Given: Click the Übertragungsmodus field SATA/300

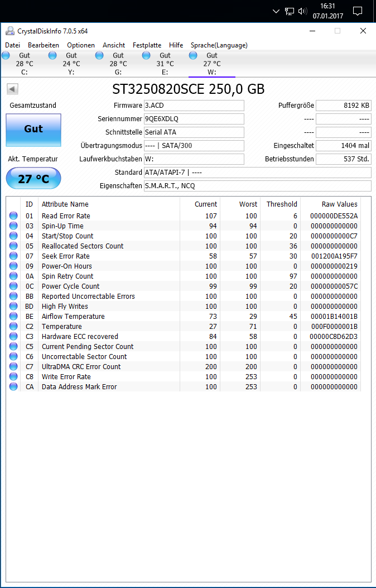Looking at the screenshot, I should point(194,146).
